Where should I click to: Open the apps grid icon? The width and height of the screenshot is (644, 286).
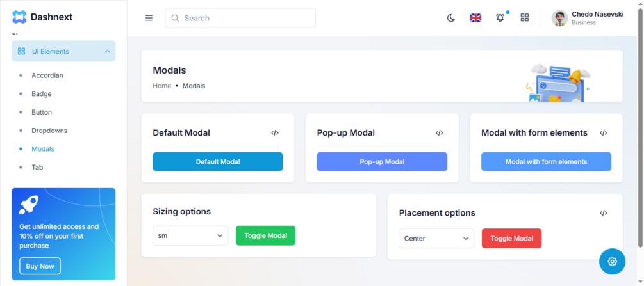pos(525,18)
